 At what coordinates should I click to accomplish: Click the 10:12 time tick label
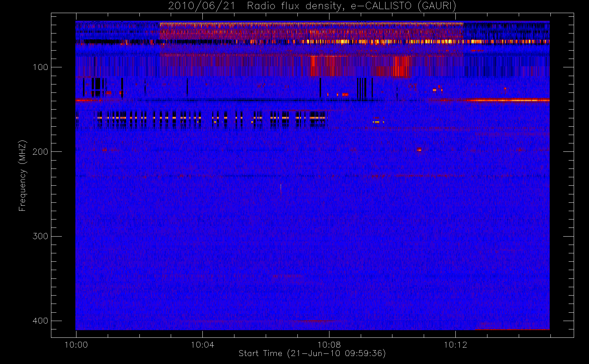coord(455,345)
